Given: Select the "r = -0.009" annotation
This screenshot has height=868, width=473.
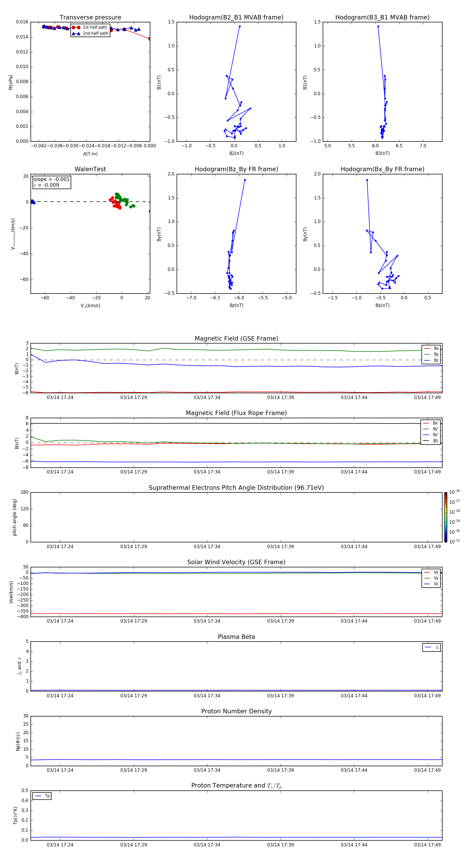Looking at the screenshot, I should tap(47, 185).
